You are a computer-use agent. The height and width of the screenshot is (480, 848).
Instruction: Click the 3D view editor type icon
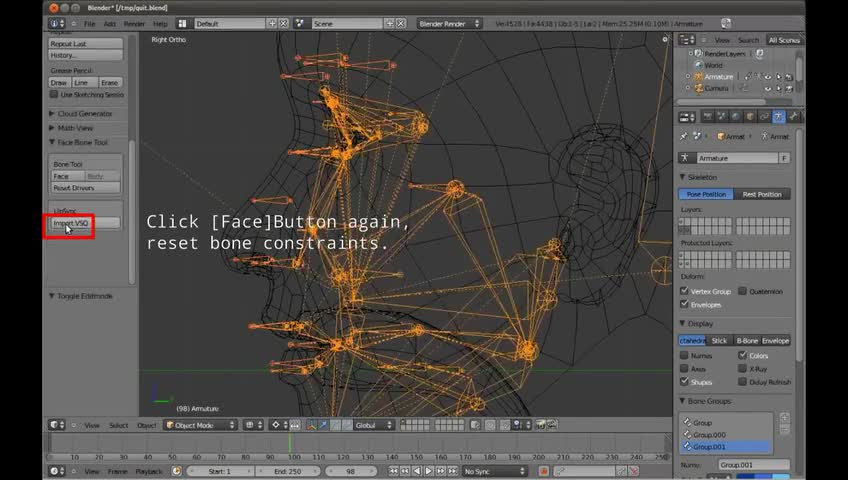point(57,425)
